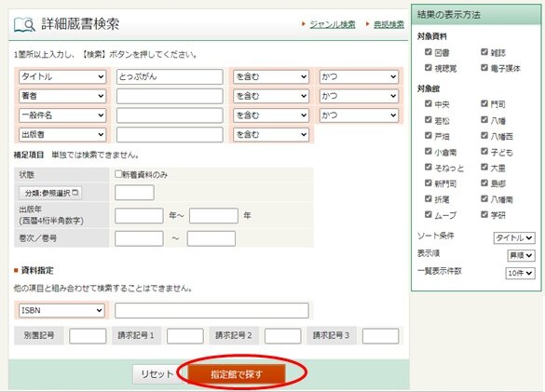Open the 典拠検索 link
This screenshot has width=545, height=392.
388,24
